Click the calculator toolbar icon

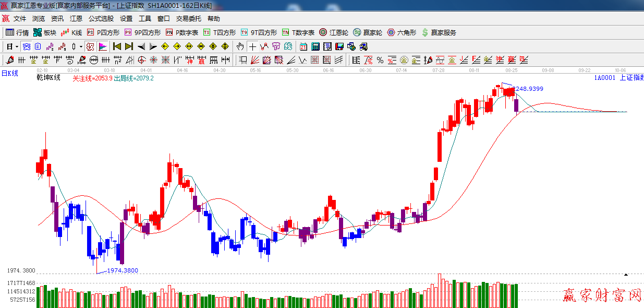315,46
